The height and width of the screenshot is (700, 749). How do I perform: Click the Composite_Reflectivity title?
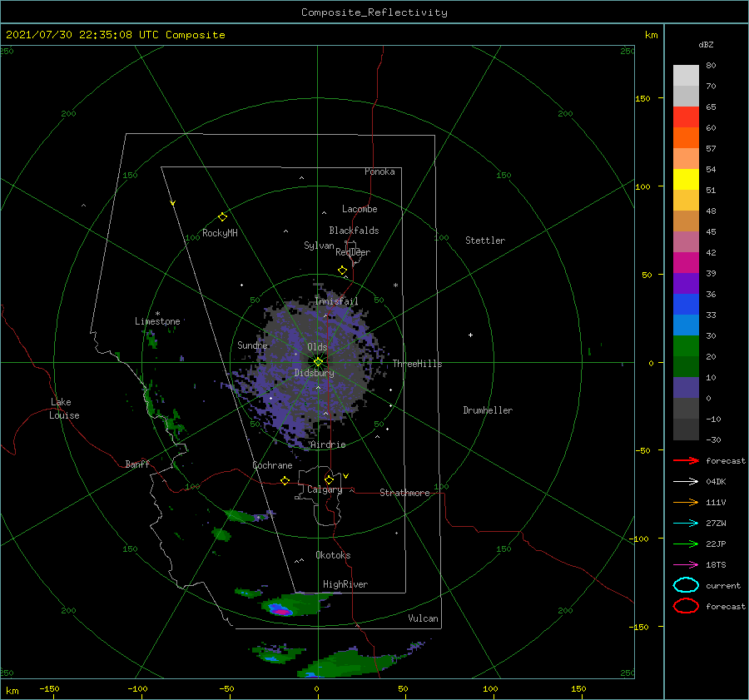(x=374, y=12)
